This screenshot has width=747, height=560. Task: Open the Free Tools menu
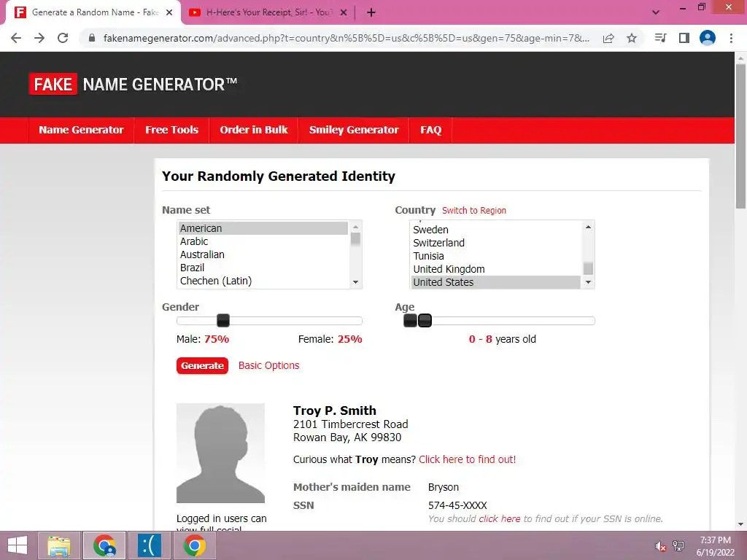pyautogui.click(x=171, y=130)
